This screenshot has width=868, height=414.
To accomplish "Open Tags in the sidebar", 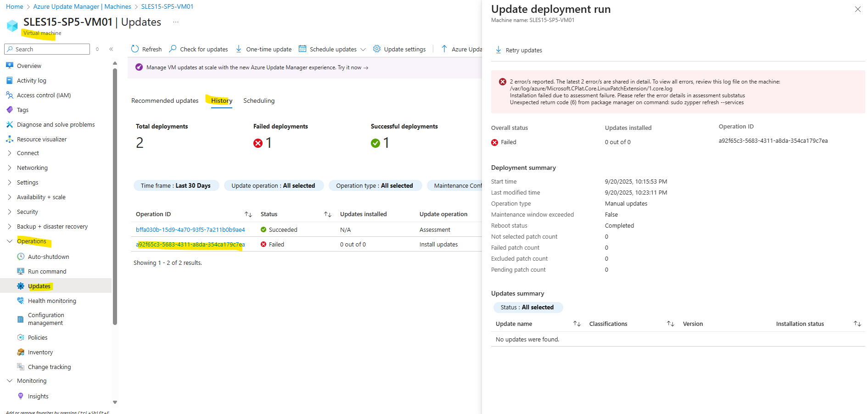I will click(x=22, y=110).
